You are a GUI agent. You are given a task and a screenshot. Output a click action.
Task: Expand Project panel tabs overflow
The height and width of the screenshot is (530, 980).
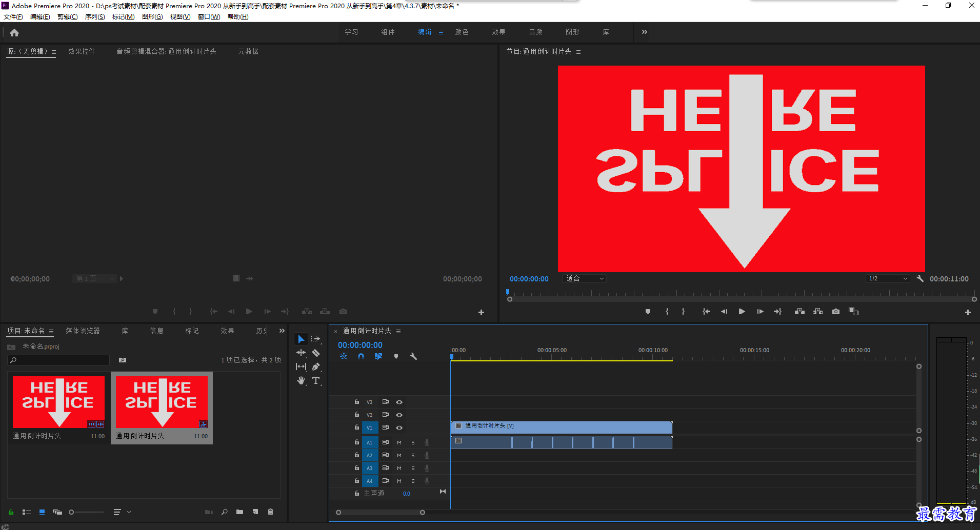pyautogui.click(x=282, y=331)
